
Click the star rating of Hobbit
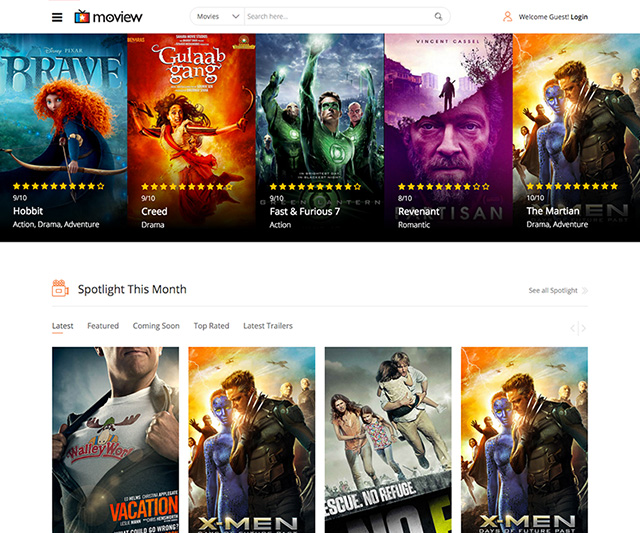59,186
